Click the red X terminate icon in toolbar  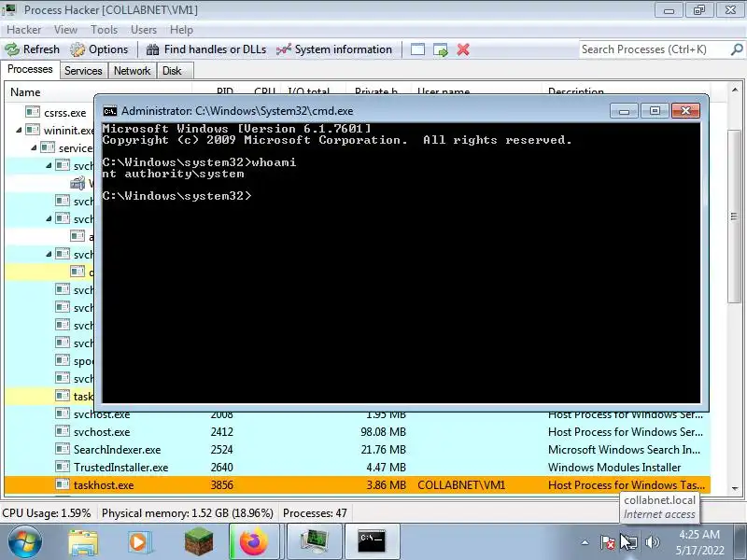(463, 49)
